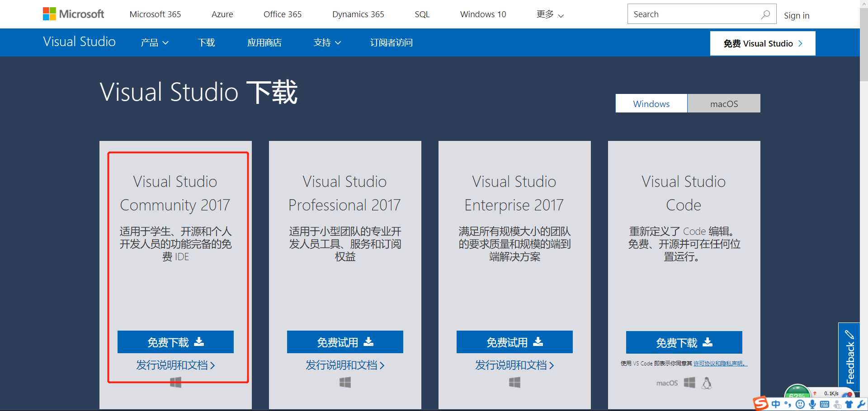Click the 免费 Visual Studio button
This screenshot has width=868, height=411.
coord(763,43)
